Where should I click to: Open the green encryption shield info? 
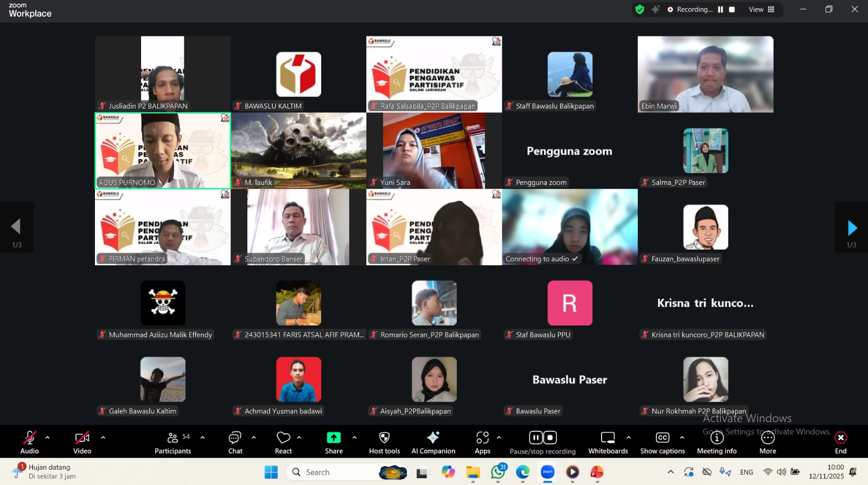point(640,9)
